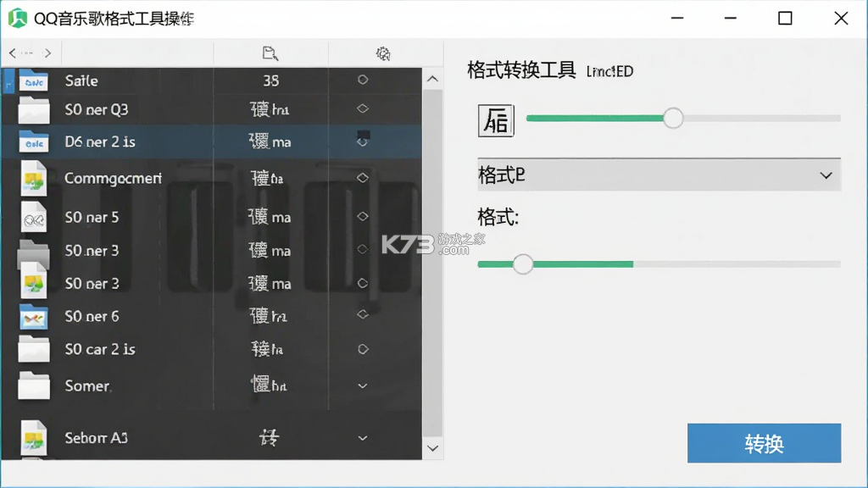Toggle the diamond marker on S0 ner Q3 row

[x=363, y=108]
